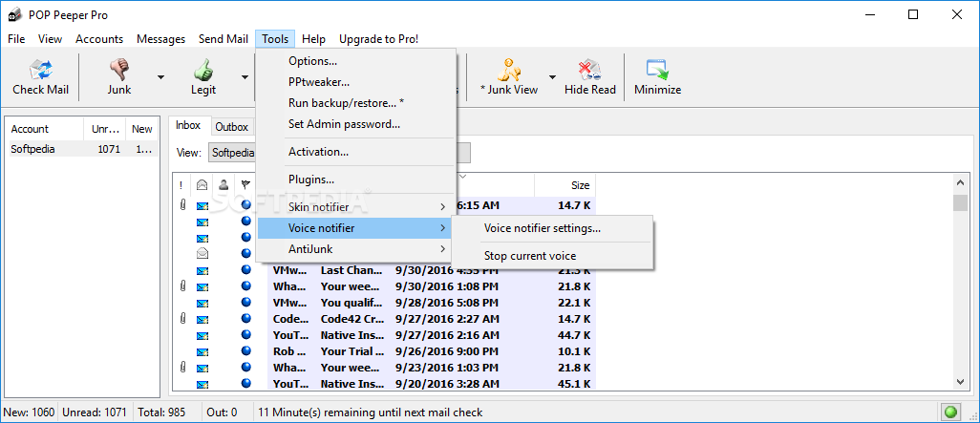Click the Legit thumbs-up icon
The width and height of the screenshot is (980, 423).
203,70
